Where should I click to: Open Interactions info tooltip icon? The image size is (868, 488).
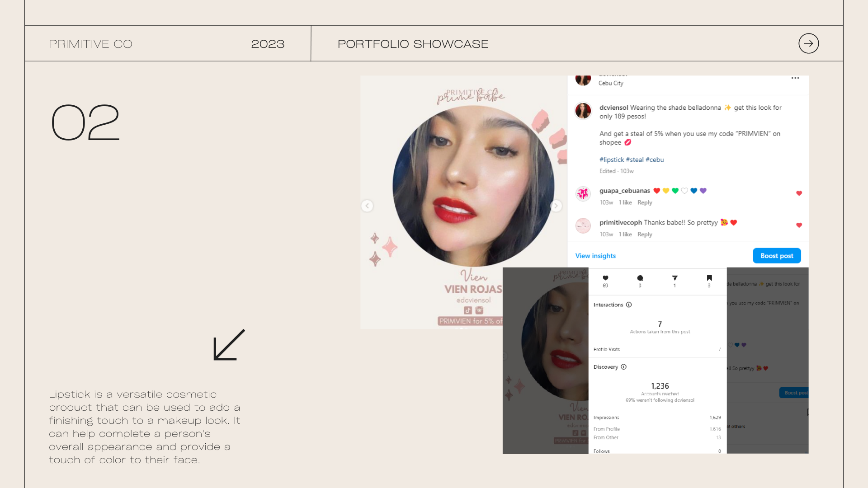629,305
